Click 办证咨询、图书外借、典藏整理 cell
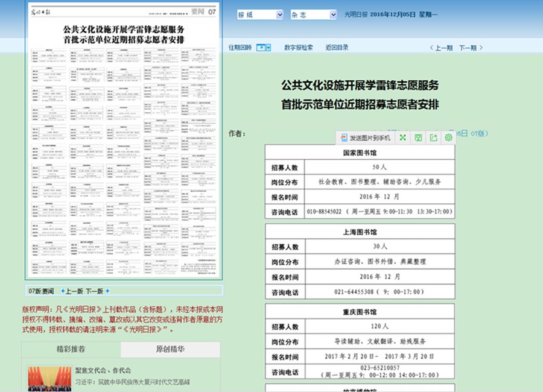This screenshot has height=392, width=543. click(379, 262)
